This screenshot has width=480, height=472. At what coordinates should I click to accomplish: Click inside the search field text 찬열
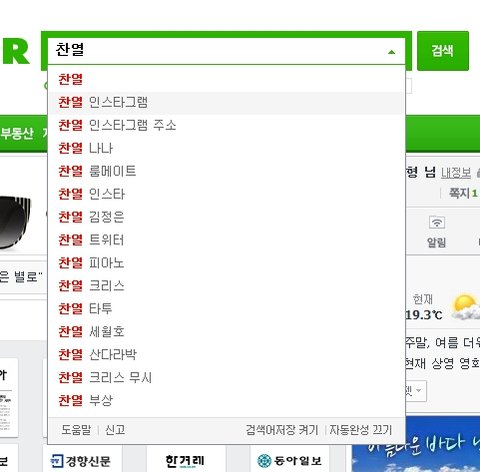pyautogui.click(x=70, y=50)
